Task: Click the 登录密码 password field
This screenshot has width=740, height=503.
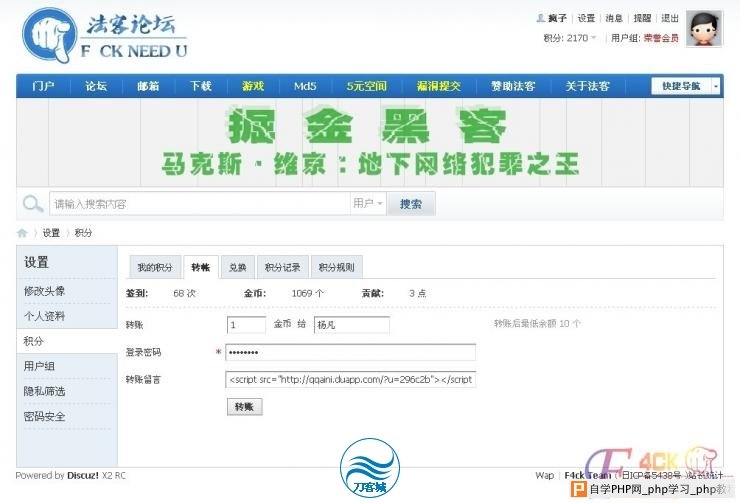Action: tap(350, 352)
